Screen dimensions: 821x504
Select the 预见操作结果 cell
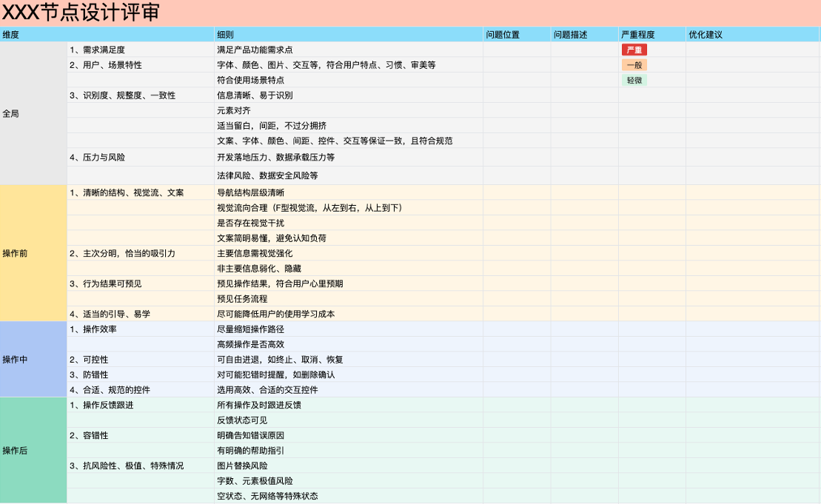pos(349,283)
